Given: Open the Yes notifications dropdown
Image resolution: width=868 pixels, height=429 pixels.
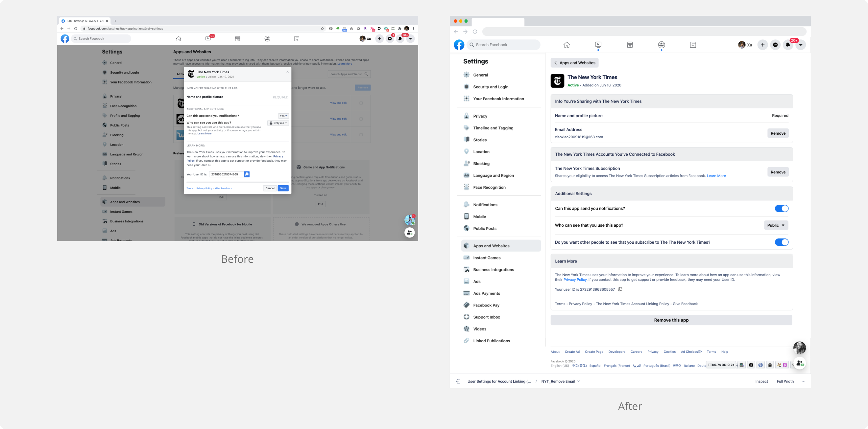Looking at the screenshot, I should point(283,116).
